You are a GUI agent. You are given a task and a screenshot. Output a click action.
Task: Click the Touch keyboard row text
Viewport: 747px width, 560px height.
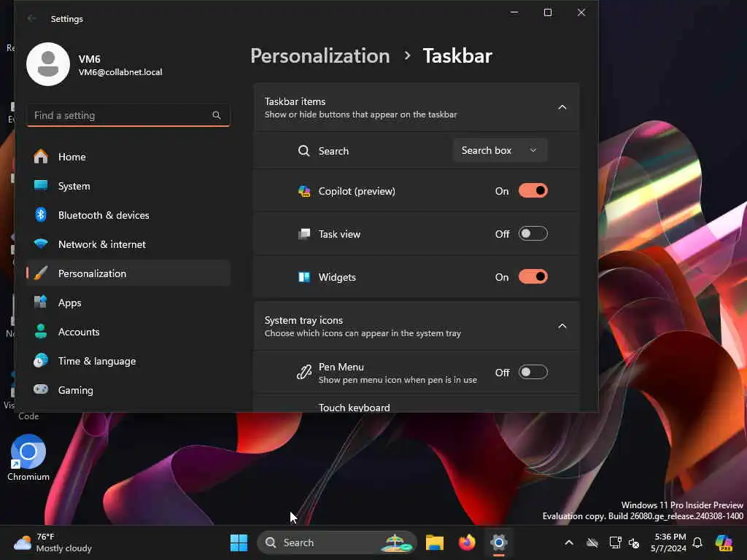(354, 408)
